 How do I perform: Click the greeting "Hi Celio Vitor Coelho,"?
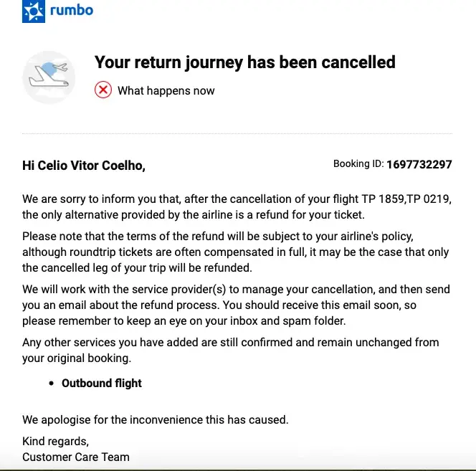(84, 166)
